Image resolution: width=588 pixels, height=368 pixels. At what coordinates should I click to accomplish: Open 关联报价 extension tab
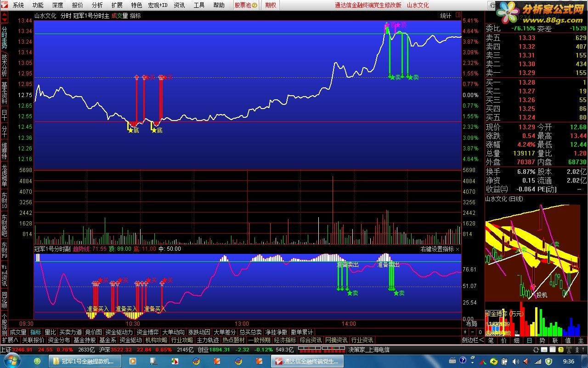(x=33, y=340)
